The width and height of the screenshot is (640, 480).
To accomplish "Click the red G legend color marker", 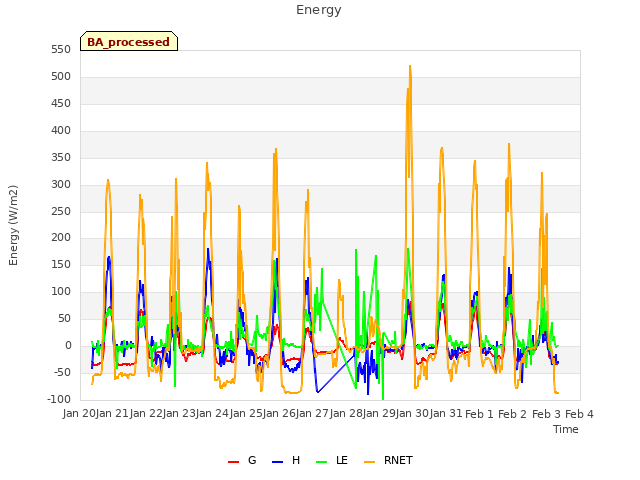I will tap(233, 462).
